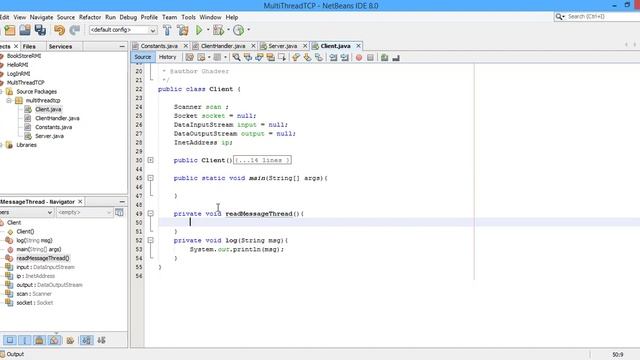The height and width of the screenshot is (360, 640).
Task: Click the editor Forward navigation icon
Action: pyautogui.click(x=218, y=58)
